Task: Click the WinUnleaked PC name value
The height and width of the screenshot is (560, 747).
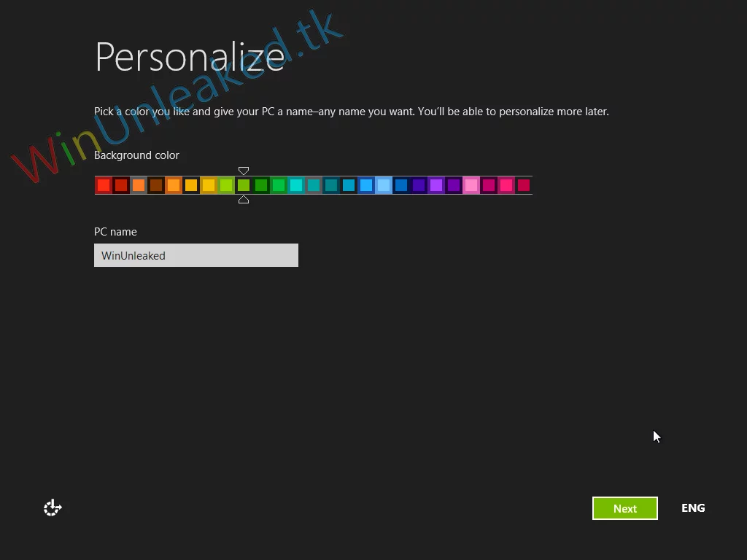Action: tap(133, 255)
